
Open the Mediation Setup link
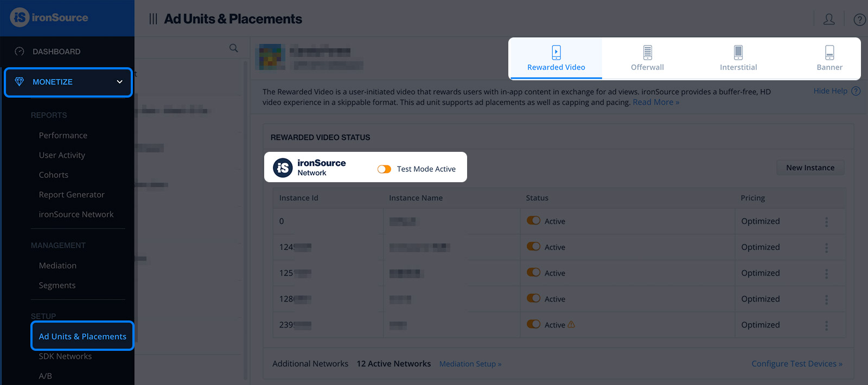(470, 364)
